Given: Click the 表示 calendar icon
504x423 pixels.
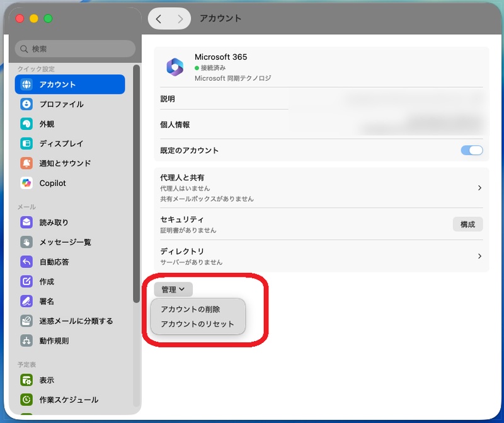Looking at the screenshot, I should click(26, 380).
